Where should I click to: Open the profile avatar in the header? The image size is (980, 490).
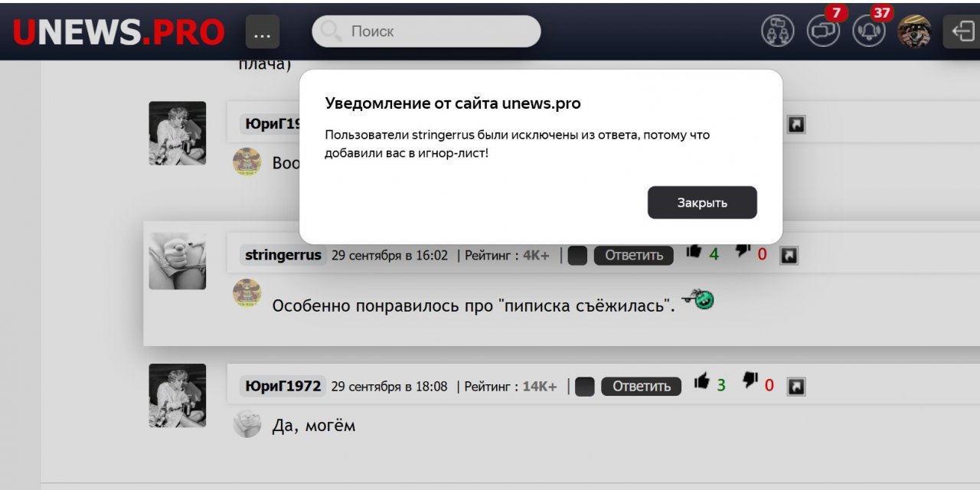coord(915,31)
